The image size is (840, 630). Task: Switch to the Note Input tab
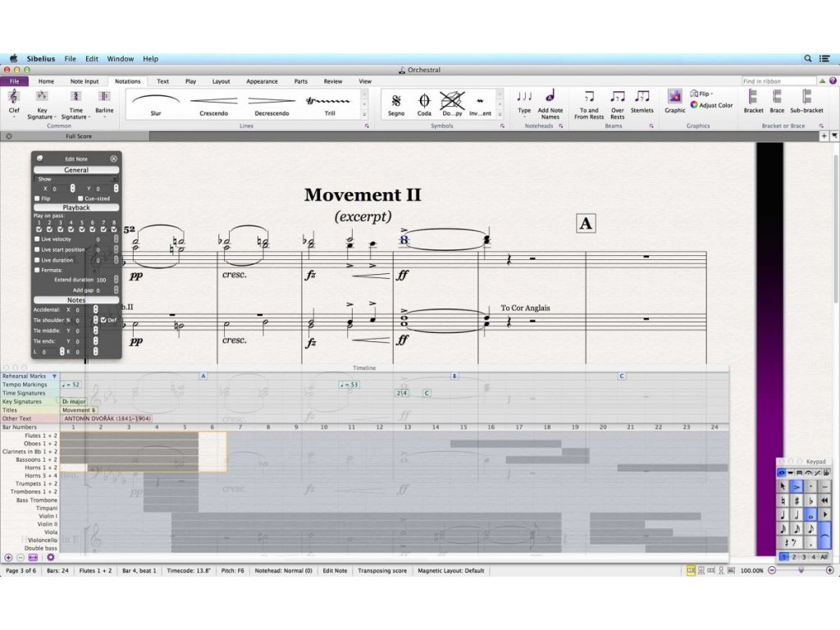84,81
